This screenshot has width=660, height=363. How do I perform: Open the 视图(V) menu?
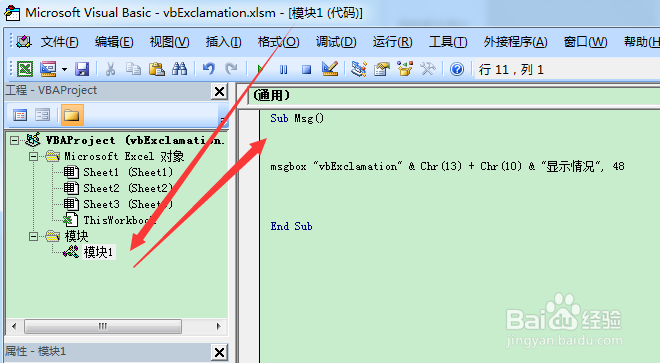(169, 42)
